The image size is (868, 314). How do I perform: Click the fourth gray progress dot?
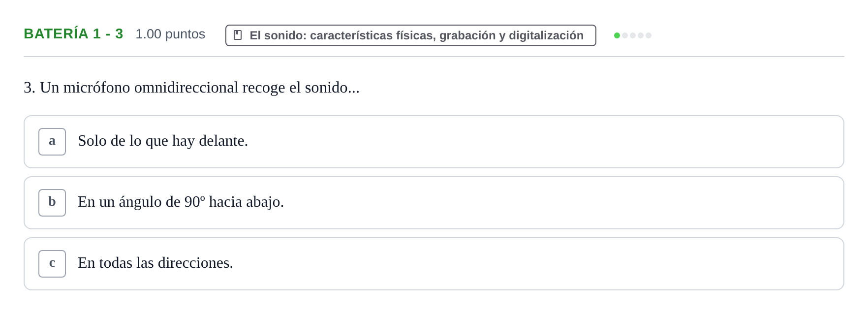(x=641, y=35)
